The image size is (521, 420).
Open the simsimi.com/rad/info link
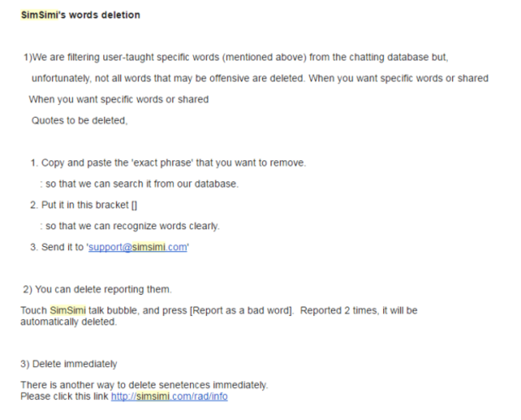coord(169,396)
